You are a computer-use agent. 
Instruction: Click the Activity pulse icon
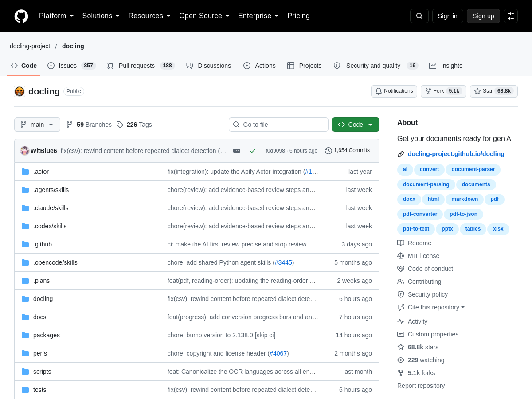click(401, 321)
